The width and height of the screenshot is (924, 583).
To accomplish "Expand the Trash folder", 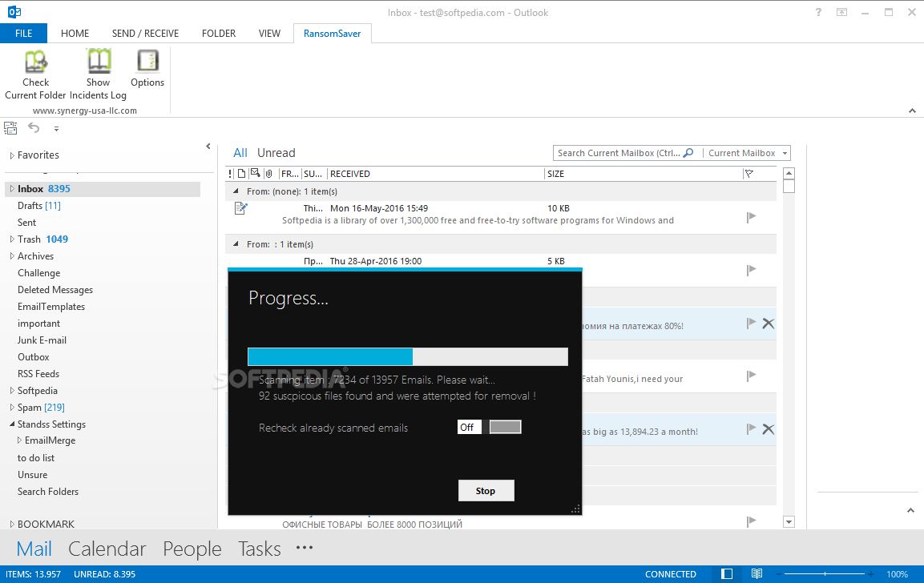I will coord(12,239).
